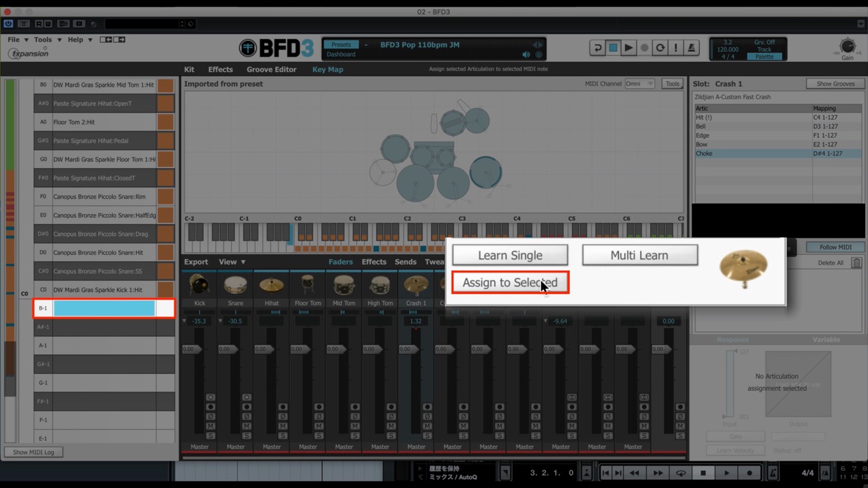Click the crash cymbal image in popup
868x488 pixels.
click(x=744, y=268)
